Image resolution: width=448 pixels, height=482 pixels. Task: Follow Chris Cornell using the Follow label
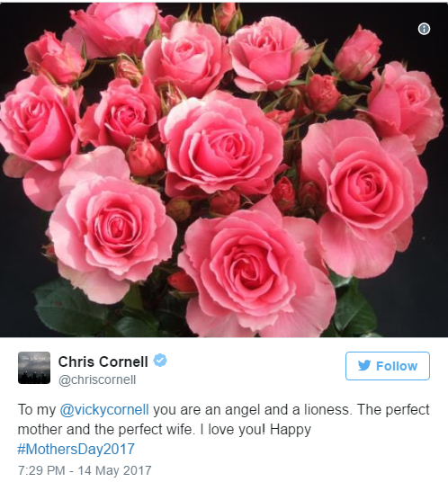[x=397, y=366]
